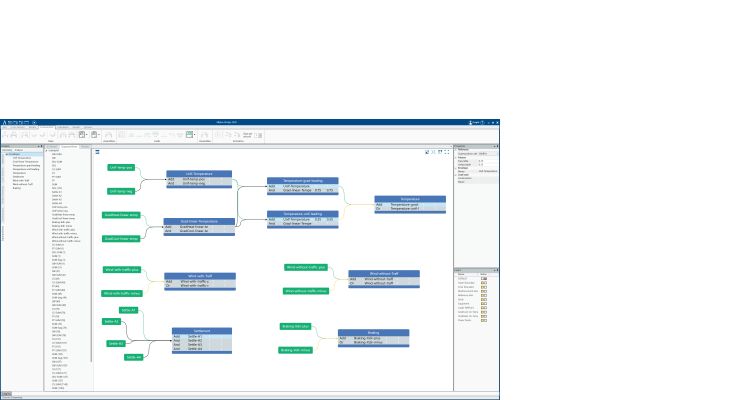The height and width of the screenshot is (400, 750).
Task: Switch to the Superposition view tab
Action: (69, 146)
